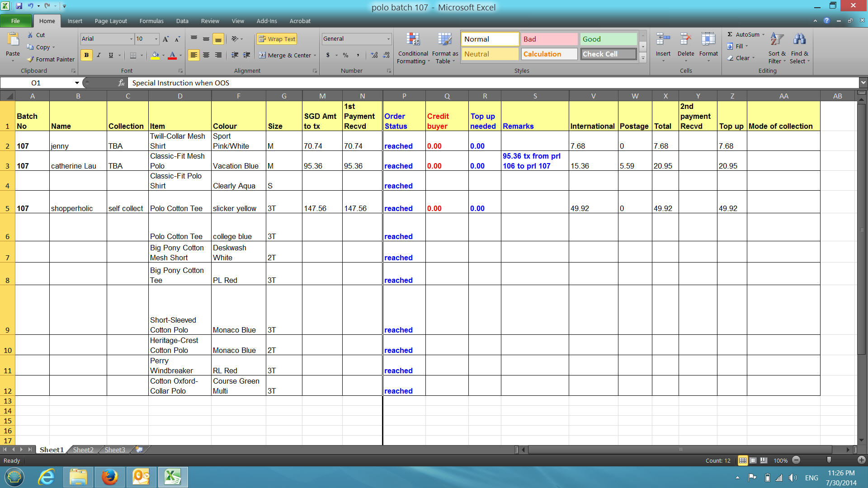Apply the Bad cell style
The image size is (868, 488).
coord(549,39)
